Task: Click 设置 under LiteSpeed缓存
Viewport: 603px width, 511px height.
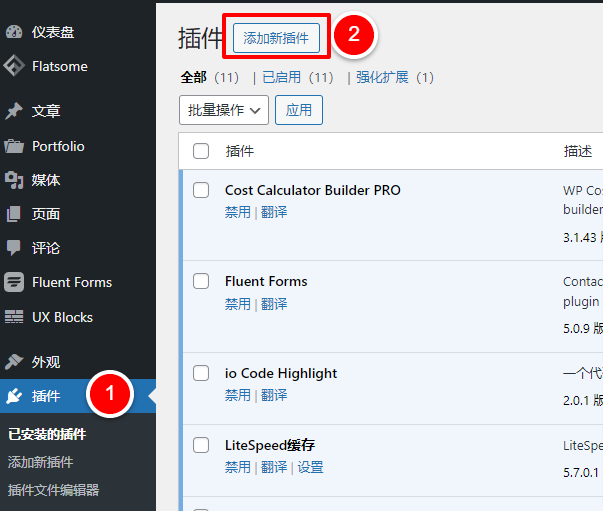Action: (310, 467)
